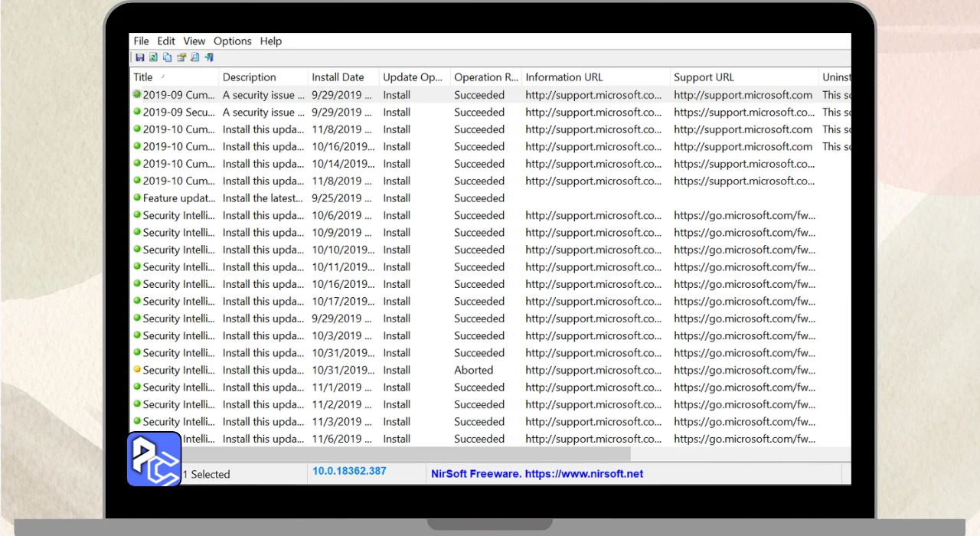Image resolution: width=980 pixels, height=536 pixels.
Task: Click the version text 10.0.18362.387
Action: (x=349, y=472)
